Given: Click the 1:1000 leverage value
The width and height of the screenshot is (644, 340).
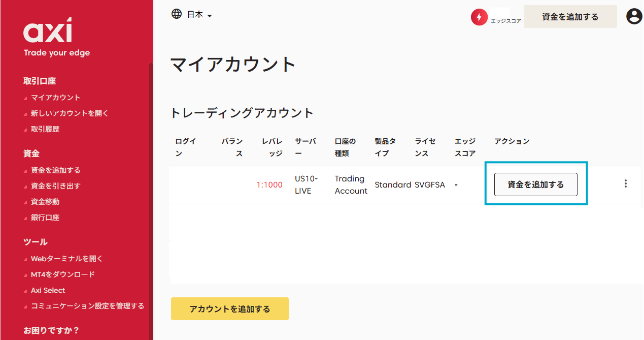Looking at the screenshot, I should 269,185.
